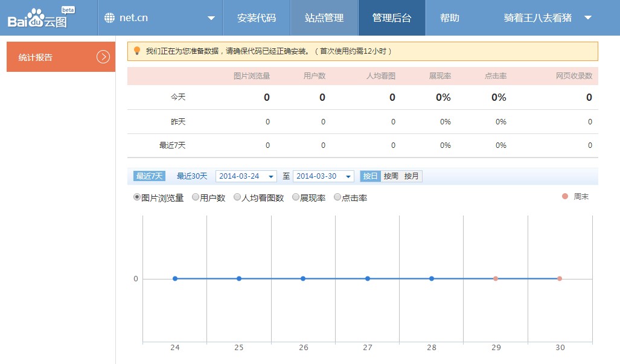
Task: Select the 展现率 radio button
Action: (x=296, y=197)
